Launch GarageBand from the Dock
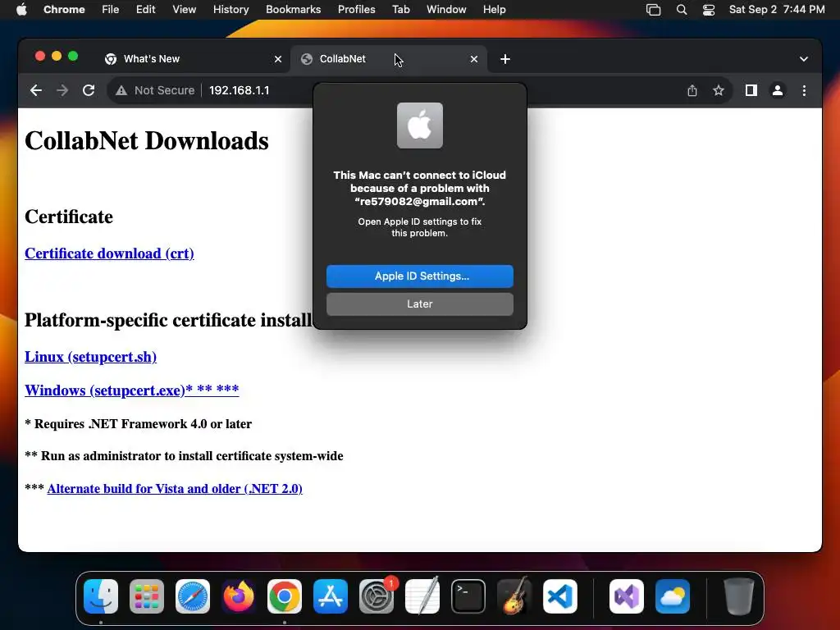The width and height of the screenshot is (840, 630). point(514,596)
